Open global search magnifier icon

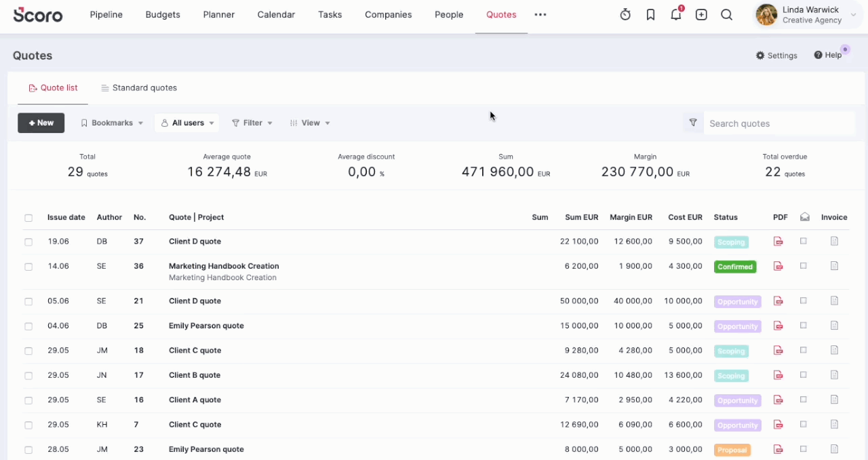[x=726, y=15]
